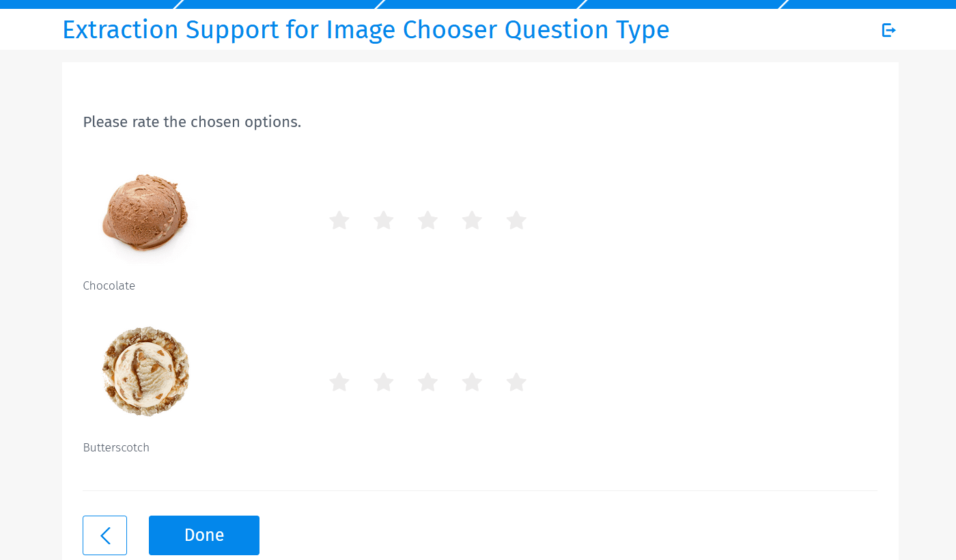
Task: Select the second star for Butterscotch
Action: tap(383, 382)
